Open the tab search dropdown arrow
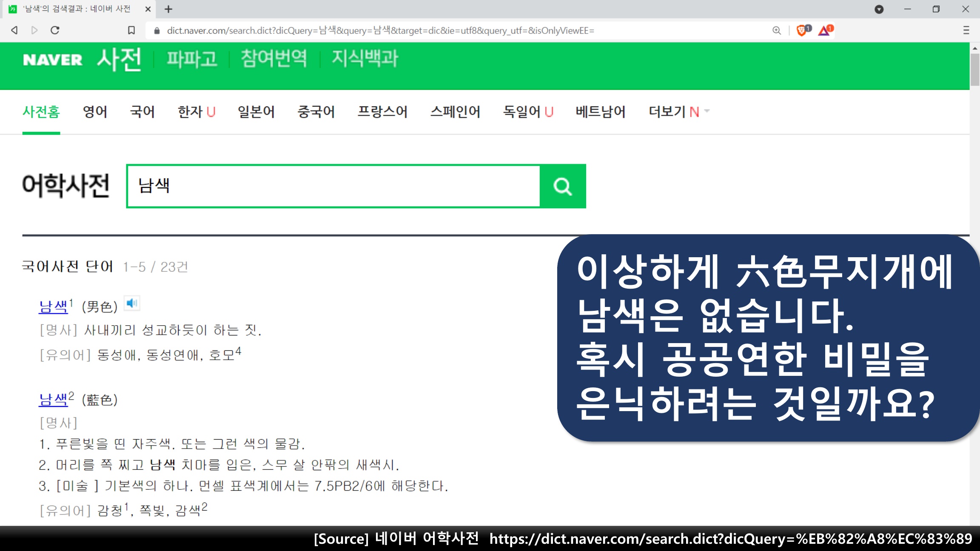Image resolution: width=980 pixels, height=551 pixels. pos(879,9)
